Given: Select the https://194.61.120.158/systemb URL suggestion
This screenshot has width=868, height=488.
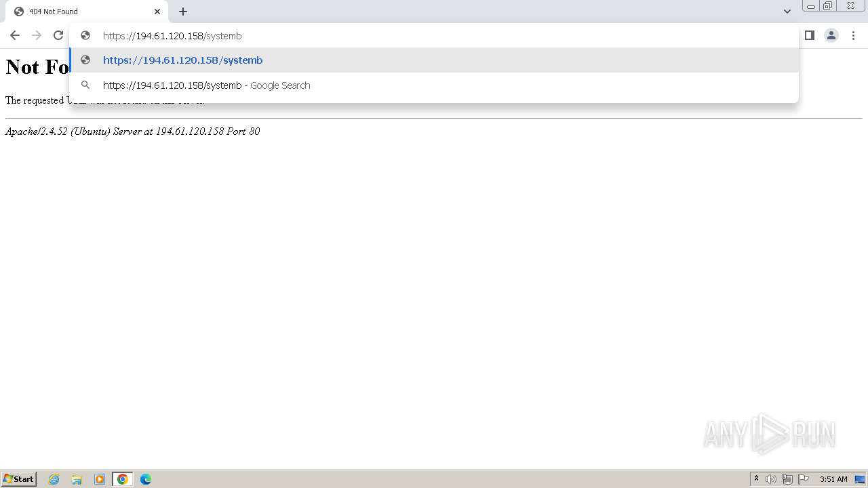Looking at the screenshot, I should coord(434,60).
